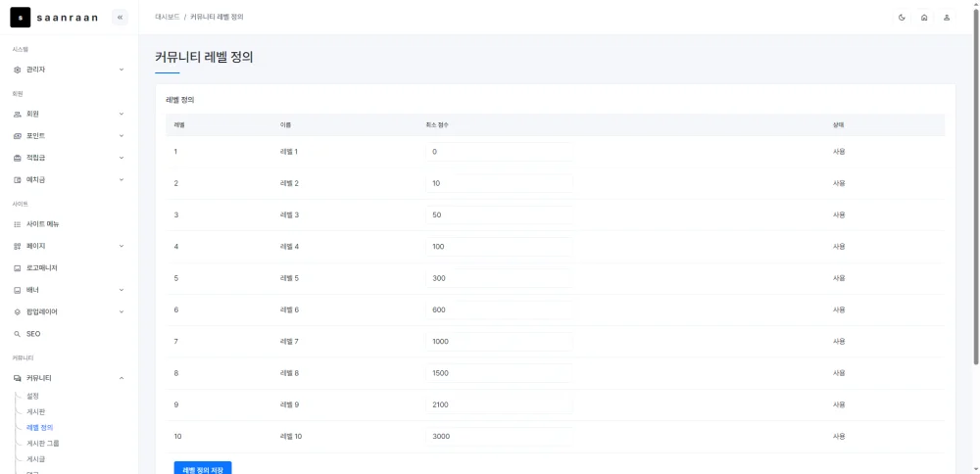Click the 사이트 메뉴 list icon
The height and width of the screenshot is (474, 980).
[18, 224]
